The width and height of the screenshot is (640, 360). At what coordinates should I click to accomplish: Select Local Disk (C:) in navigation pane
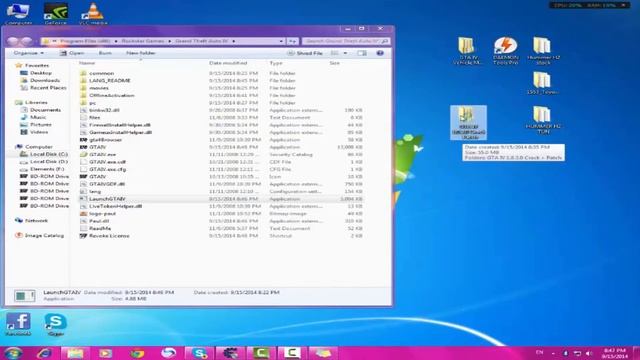49,154
